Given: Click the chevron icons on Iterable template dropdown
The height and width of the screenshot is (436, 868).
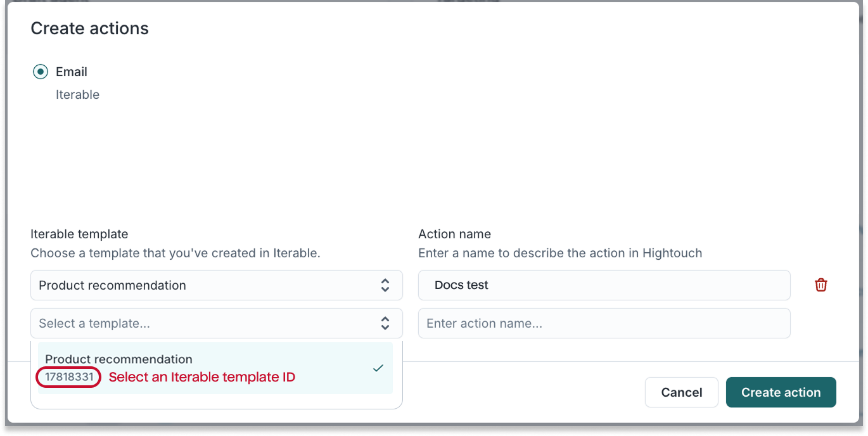Looking at the screenshot, I should click(x=385, y=285).
